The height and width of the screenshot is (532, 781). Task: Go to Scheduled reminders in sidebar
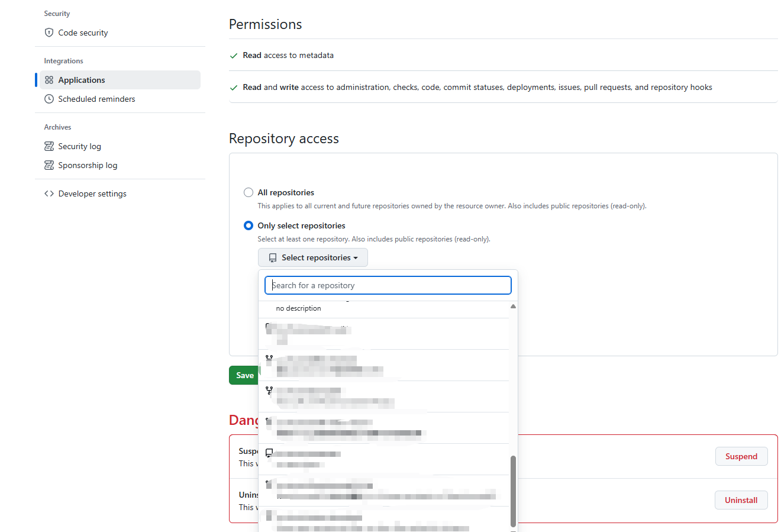[x=96, y=99]
